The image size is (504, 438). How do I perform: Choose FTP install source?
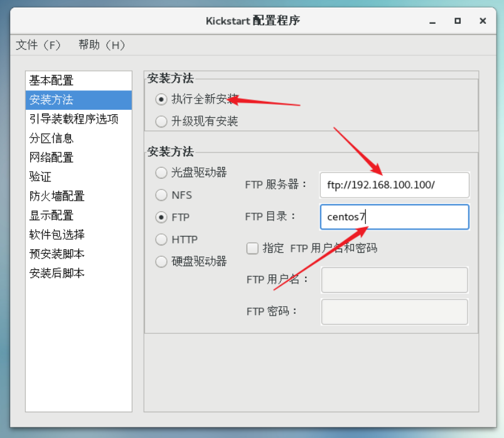coord(161,217)
